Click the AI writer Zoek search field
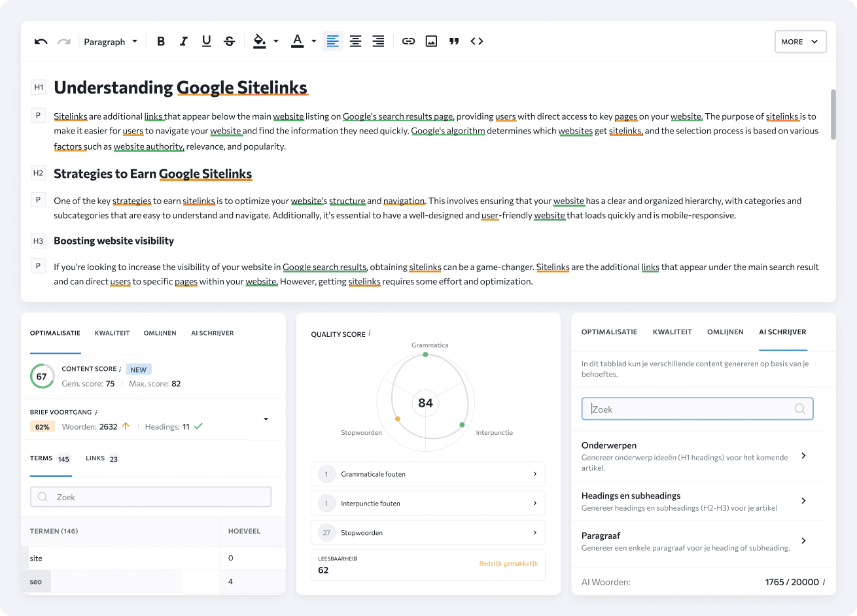The image size is (857, 616). point(697,409)
